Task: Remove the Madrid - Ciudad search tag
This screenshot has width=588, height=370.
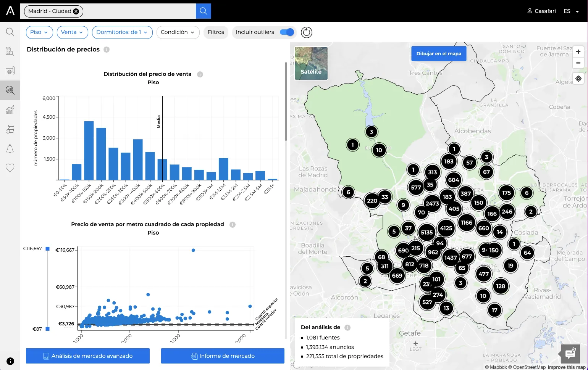Action: pos(76,11)
